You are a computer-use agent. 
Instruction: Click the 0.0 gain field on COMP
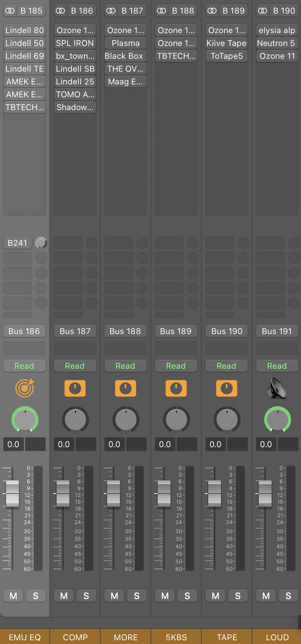tap(64, 444)
